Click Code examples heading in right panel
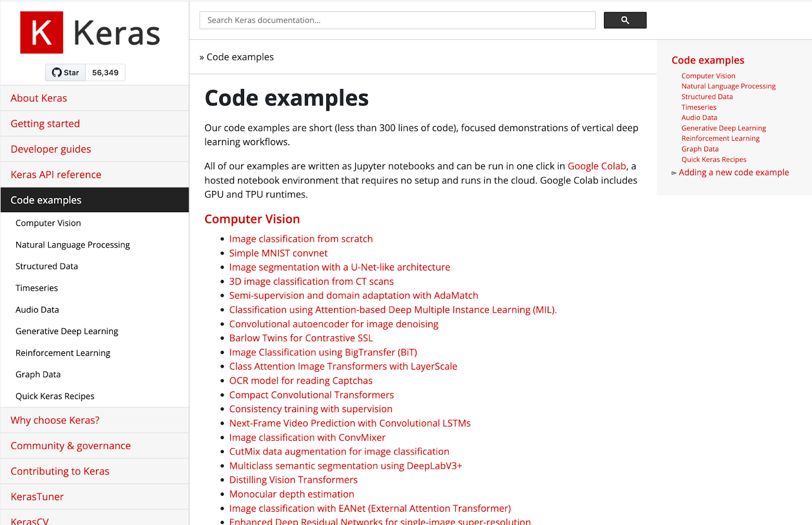 point(708,60)
